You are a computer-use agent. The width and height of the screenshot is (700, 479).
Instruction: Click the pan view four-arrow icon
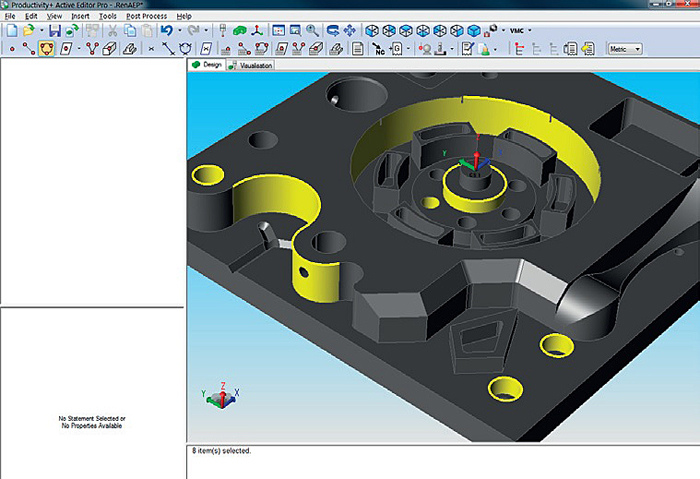coord(350,30)
